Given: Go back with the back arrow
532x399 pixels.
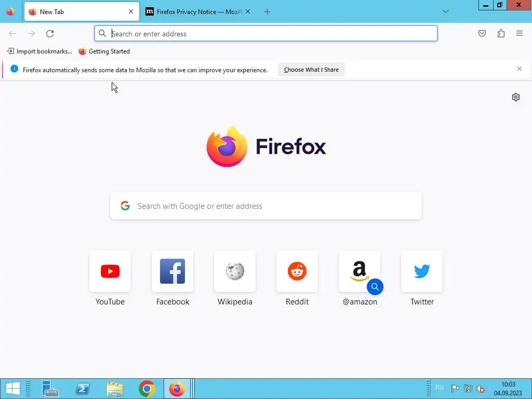Looking at the screenshot, I should pyautogui.click(x=12, y=34).
